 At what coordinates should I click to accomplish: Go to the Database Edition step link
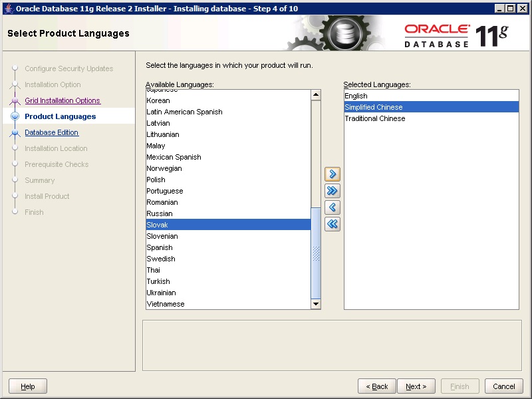[52, 132]
